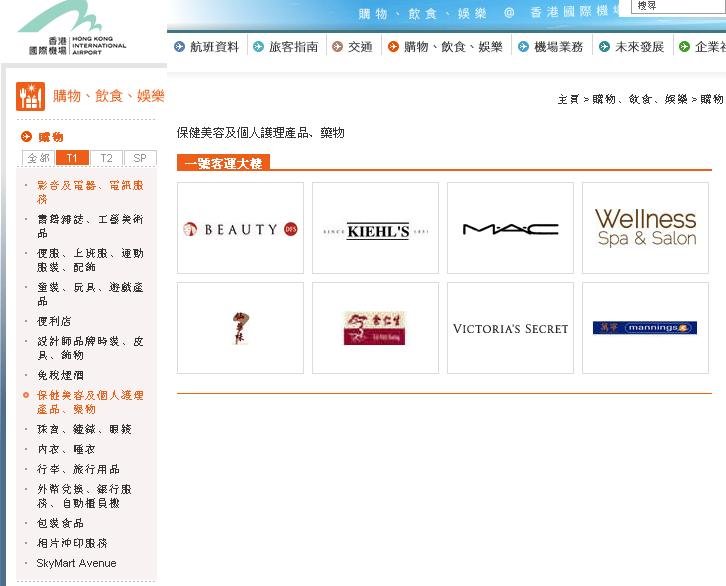Select the T1 terminal tab

(72, 158)
